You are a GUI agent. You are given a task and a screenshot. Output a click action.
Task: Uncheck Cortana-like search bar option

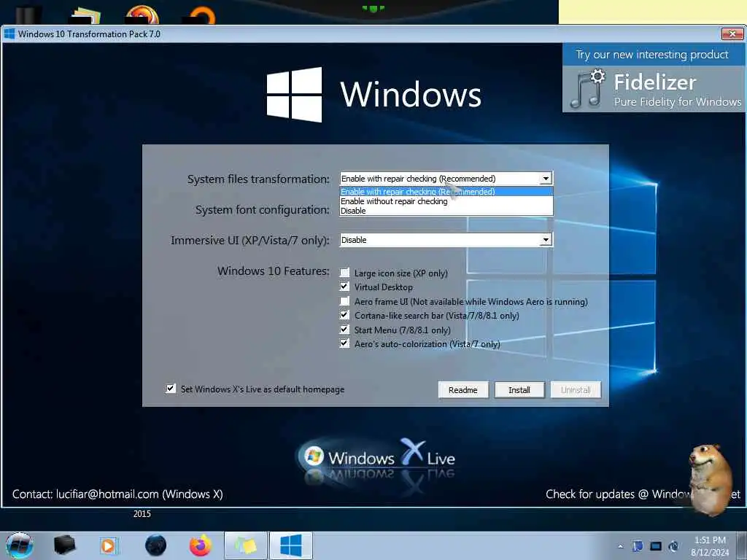tap(344, 315)
